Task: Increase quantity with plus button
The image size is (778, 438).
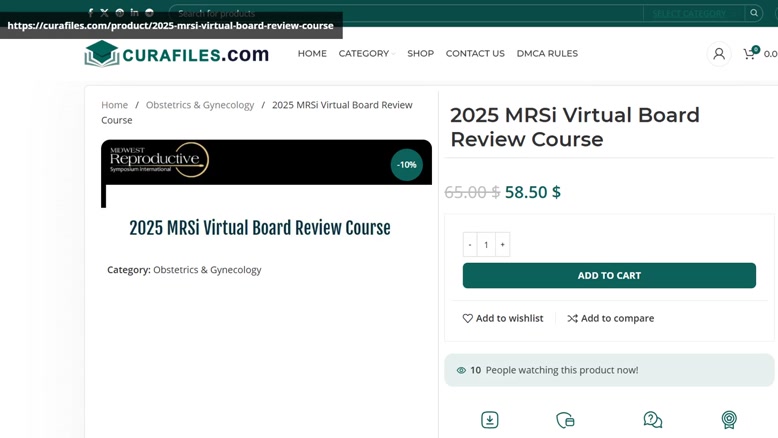Action: click(503, 245)
